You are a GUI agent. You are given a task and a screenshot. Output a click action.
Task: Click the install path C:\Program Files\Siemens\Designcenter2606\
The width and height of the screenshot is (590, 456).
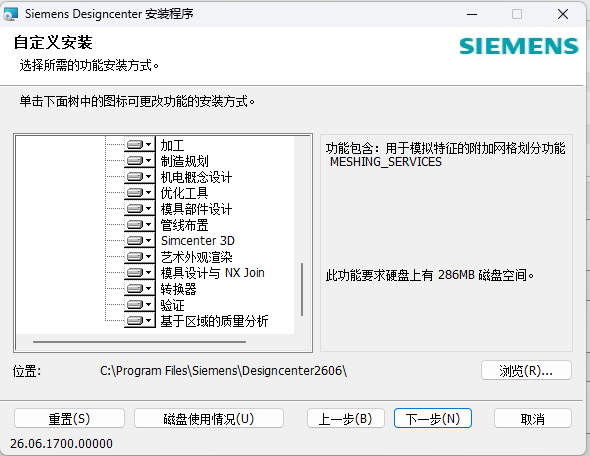click(223, 371)
